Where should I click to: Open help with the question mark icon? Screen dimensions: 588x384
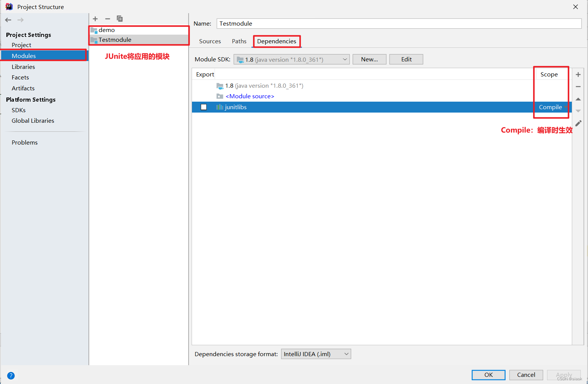pyautogui.click(x=11, y=375)
